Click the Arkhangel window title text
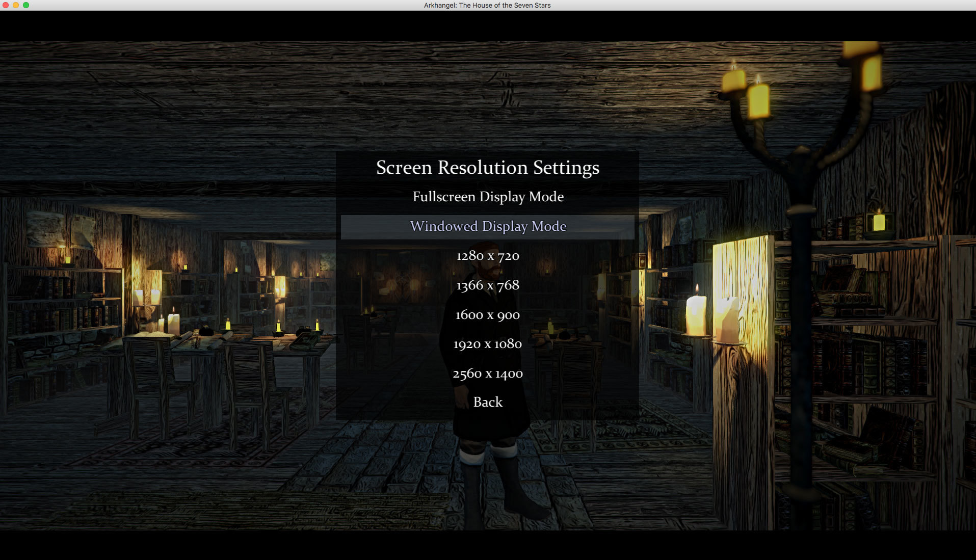 [487, 5]
